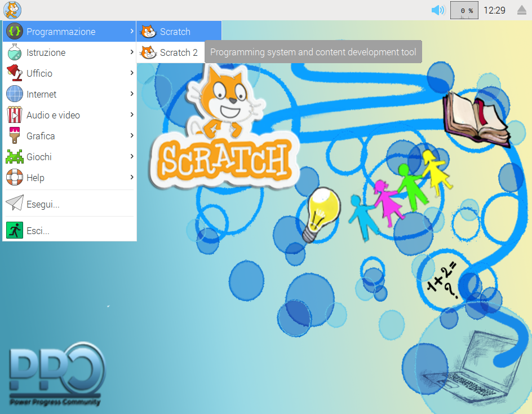
Task: Open the Giochi menu category
Action: coord(69,157)
